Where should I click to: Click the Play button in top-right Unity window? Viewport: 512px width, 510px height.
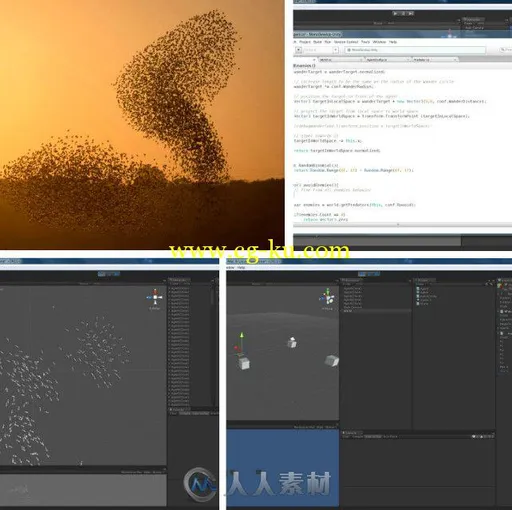click(395, 13)
